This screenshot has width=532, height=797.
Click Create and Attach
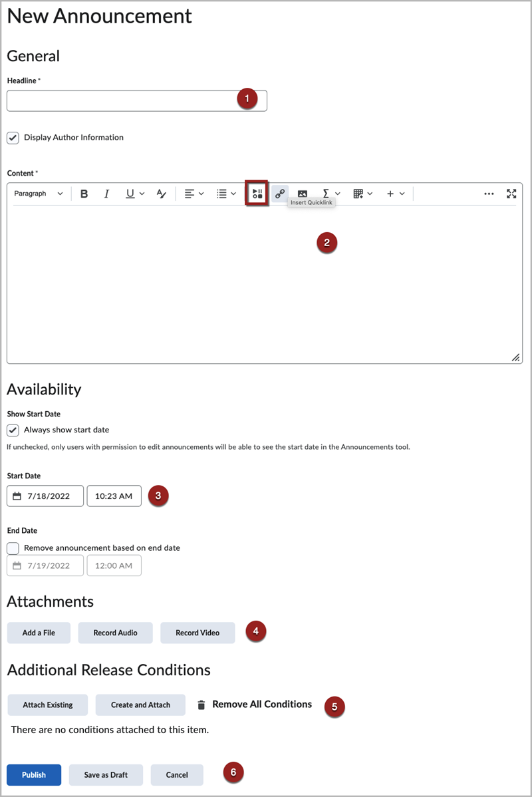coord(141,705)
